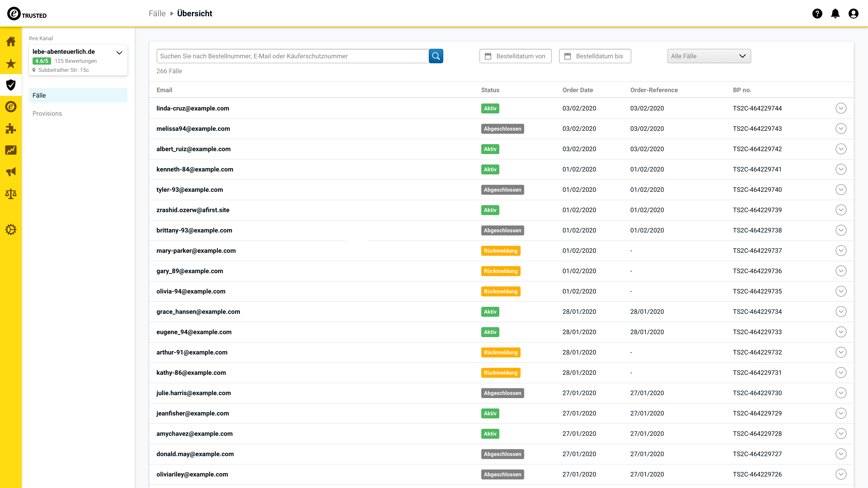Expand row details for mary-parker@example.com

point(841,250)
